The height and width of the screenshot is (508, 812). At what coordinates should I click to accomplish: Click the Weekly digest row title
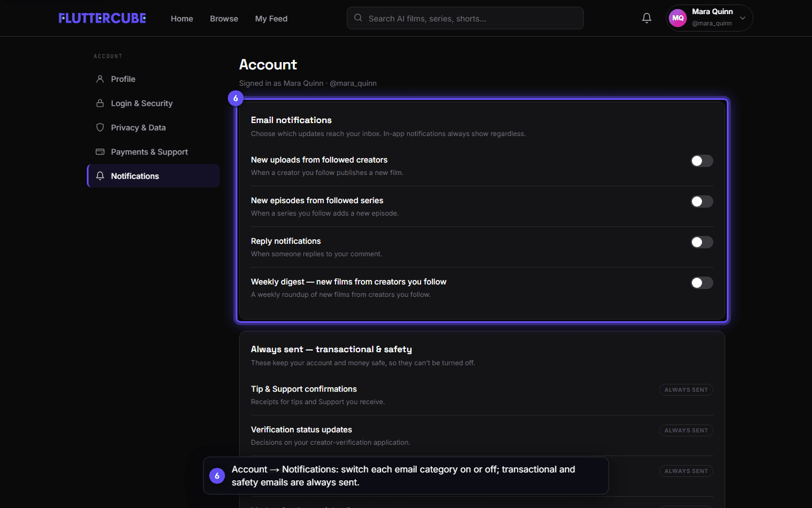[x=348, y=282]
